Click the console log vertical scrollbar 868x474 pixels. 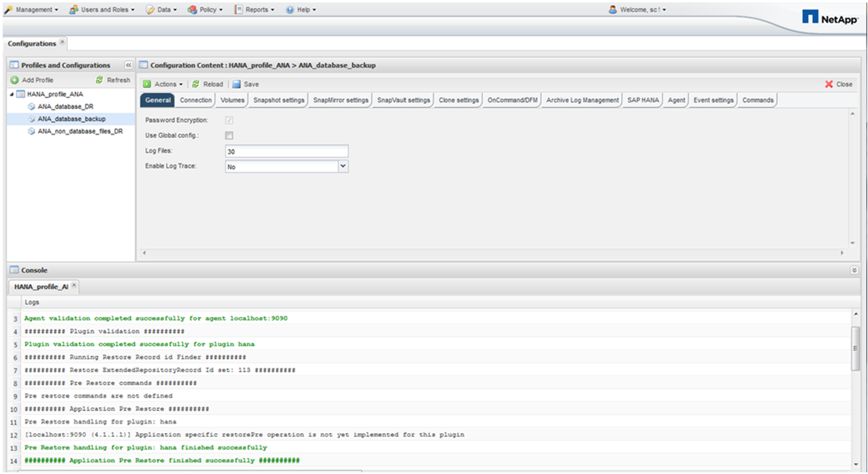(x=855, y=348)
